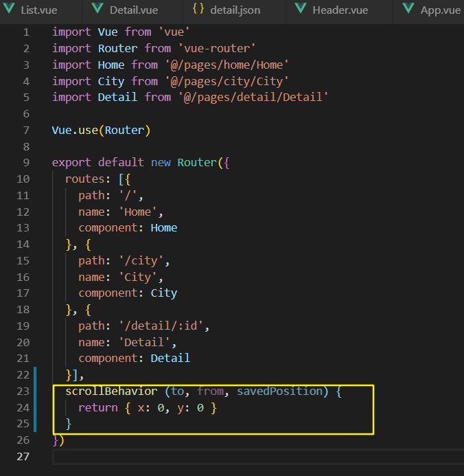The height and width of the screenshot is (476, 464).
Task: Switch to the Header.vue tab
Action: click(340, 10)
